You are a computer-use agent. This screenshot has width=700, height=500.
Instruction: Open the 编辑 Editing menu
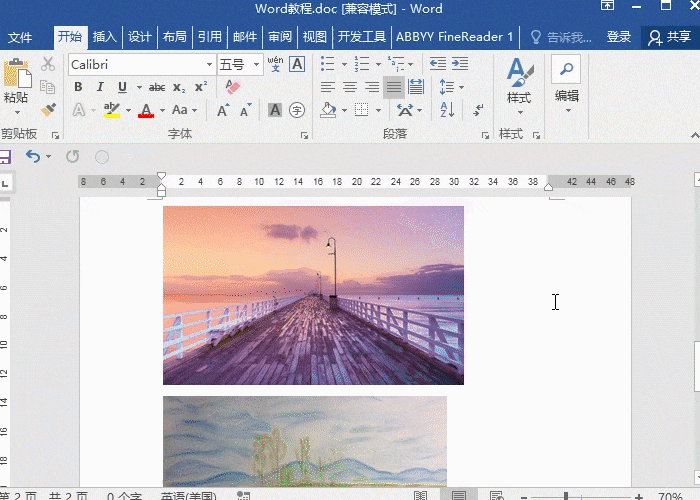[x=567, y=84]
